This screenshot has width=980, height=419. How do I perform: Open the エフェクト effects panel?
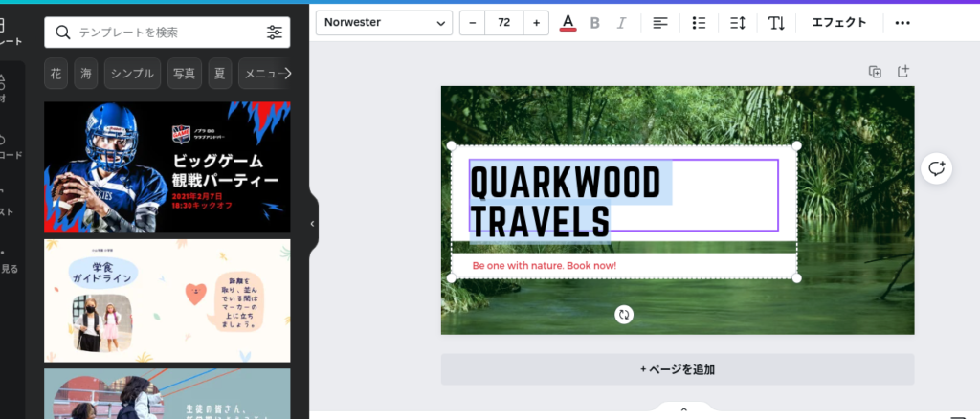point(838,22)
